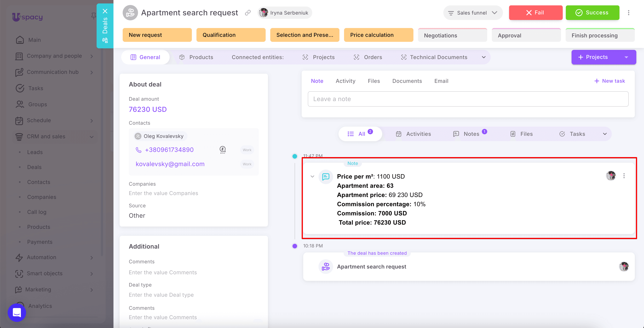
Task: Filter timeline by Files
Action: pyautogui.click(x=522, y=134)
